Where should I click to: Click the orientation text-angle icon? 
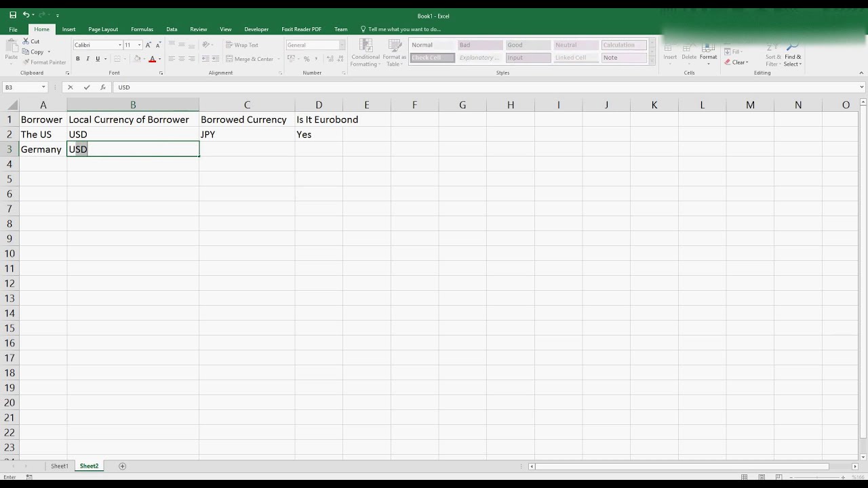tap(205, 45)
